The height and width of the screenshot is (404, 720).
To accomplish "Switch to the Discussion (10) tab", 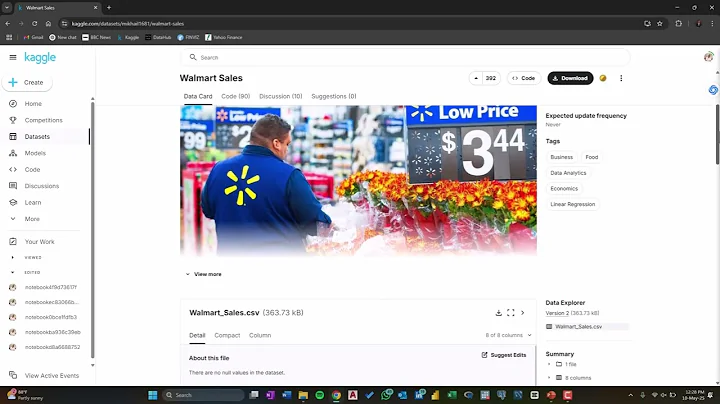I will (281, 96).
